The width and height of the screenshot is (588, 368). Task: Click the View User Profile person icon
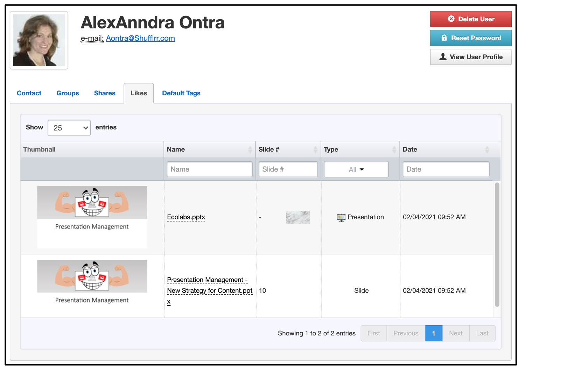[443, 56]
